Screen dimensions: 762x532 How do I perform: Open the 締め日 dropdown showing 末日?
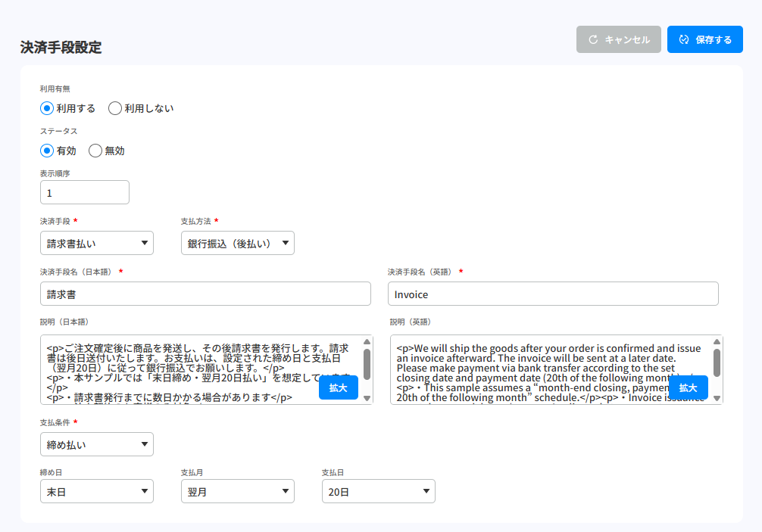(x=97, y=491)
